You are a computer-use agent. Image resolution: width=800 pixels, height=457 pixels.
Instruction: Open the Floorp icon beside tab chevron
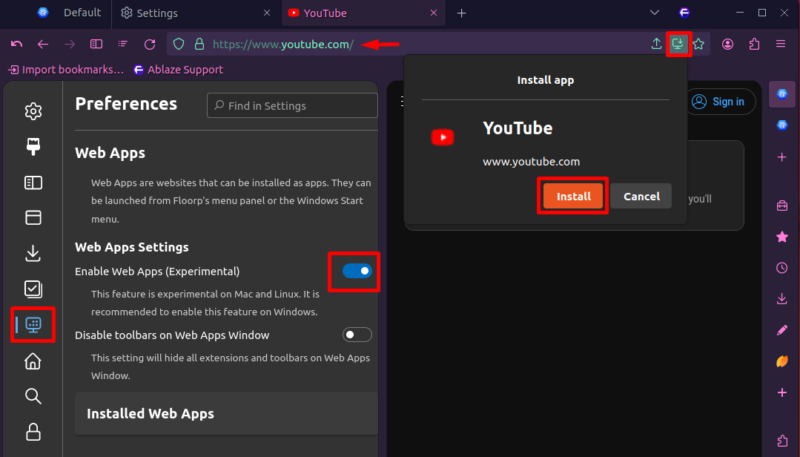(684, 13)
